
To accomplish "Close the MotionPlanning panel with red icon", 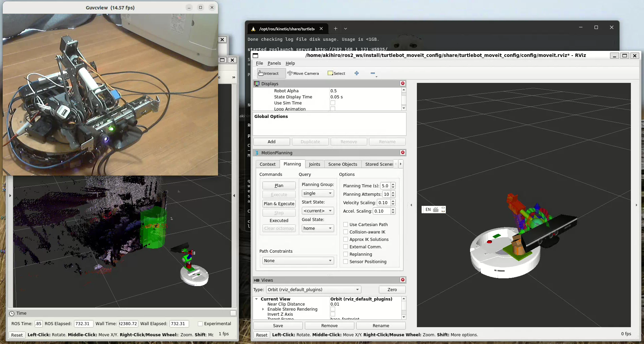I will pos(403,153).
